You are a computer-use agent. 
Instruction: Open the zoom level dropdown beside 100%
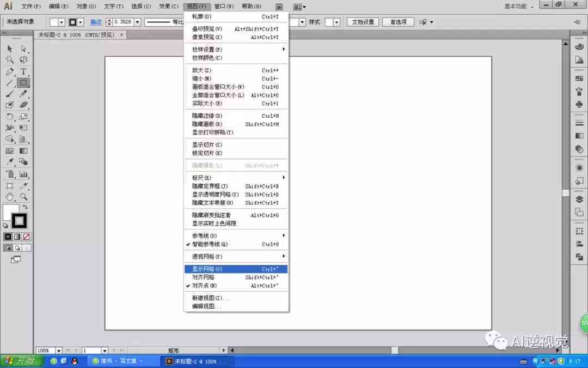(x=58, y=351)
